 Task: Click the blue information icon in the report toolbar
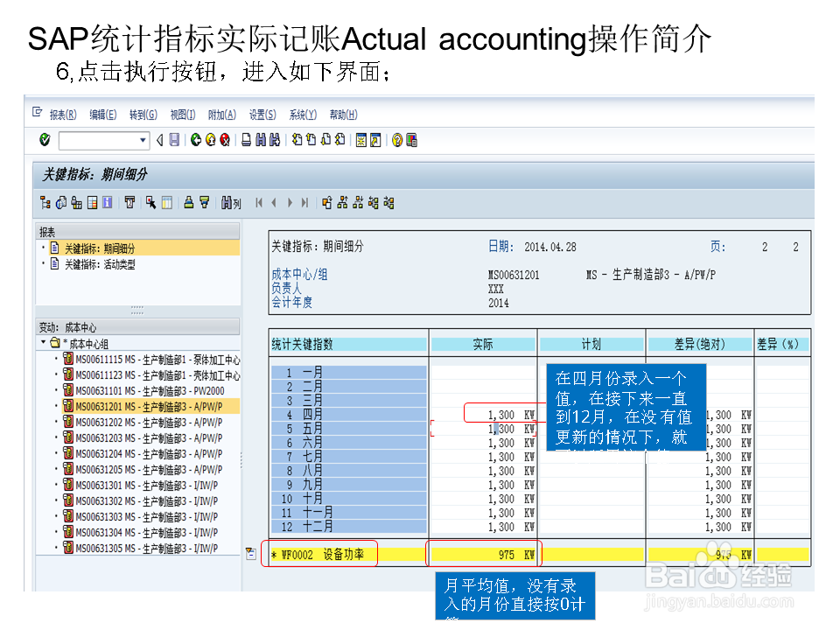click(x=108, y=202)
